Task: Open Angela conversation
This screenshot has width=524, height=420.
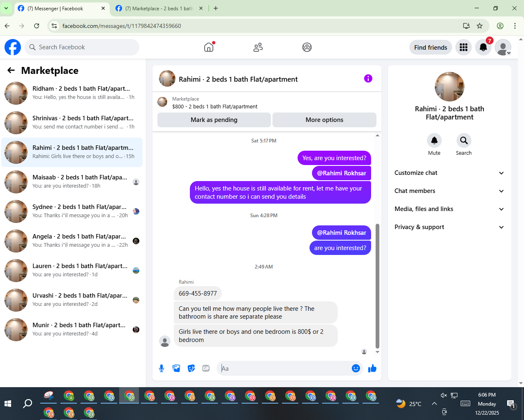Action: [x=72, y=241]
